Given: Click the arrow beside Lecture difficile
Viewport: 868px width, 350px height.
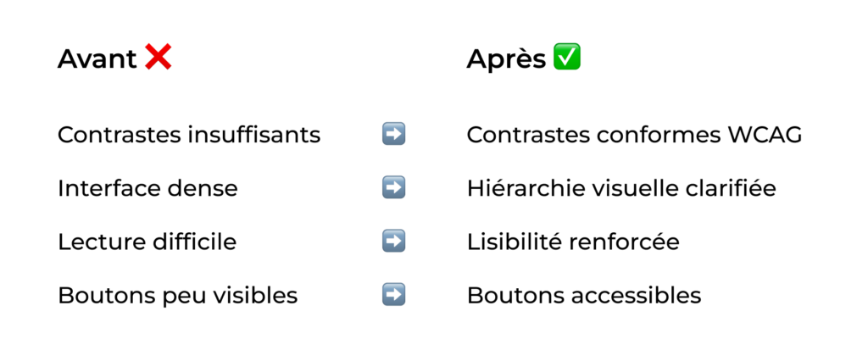Looking at the screenshot, I should [393, 242].
